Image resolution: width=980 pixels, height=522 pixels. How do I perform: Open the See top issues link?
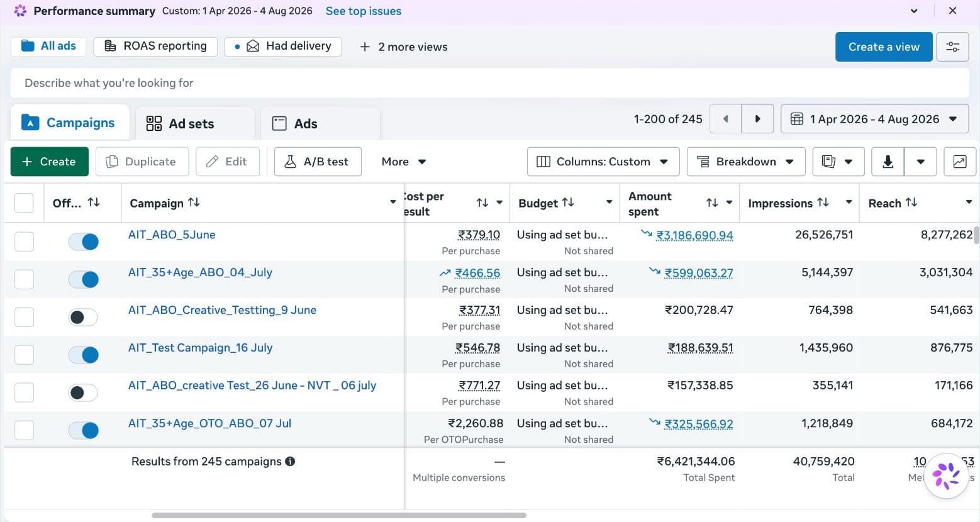(363, 11)
